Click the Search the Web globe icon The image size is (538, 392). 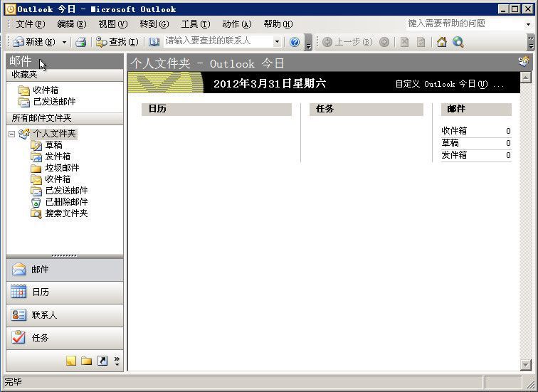(x=458, y=42)
